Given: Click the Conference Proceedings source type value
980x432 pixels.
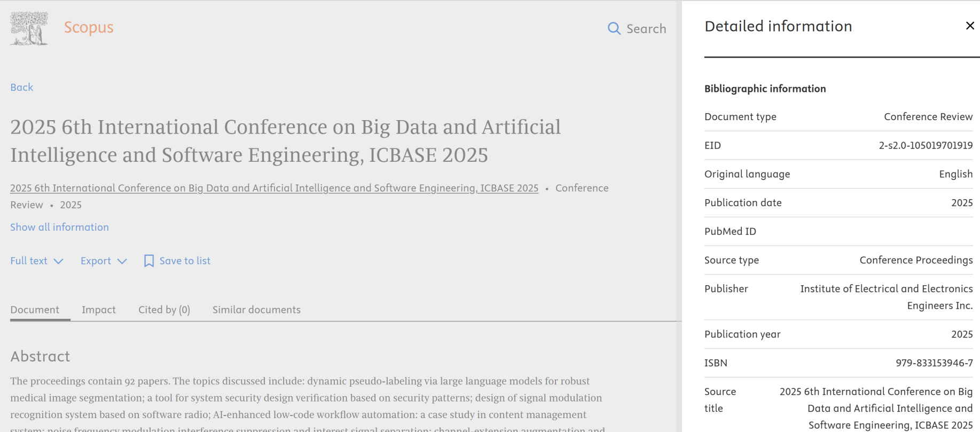Looking at the screenshot, I should 916,260.
